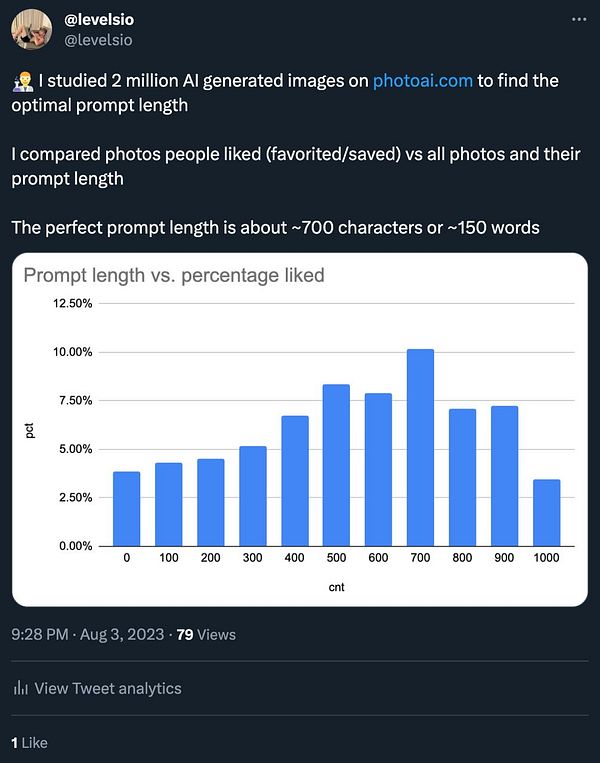The height and width of the screenshot is (763, 600).
Task: Click the chart title 'Prompt length vs. percentage liked'
Action: 174,275
